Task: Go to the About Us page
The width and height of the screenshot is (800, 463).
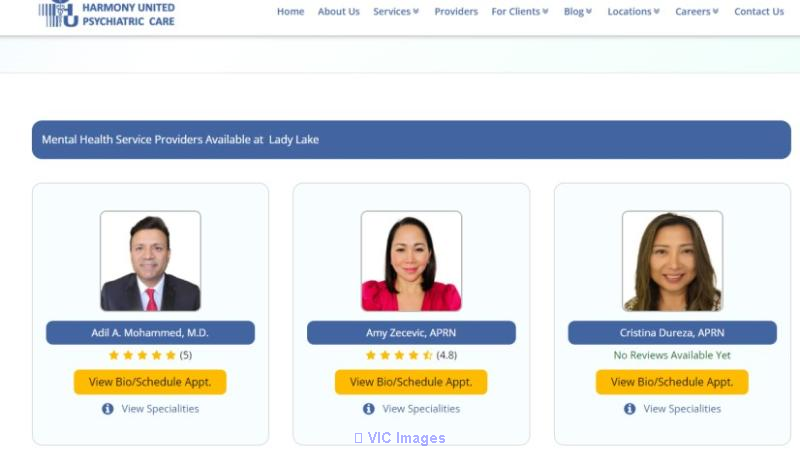Action: pos(338,11)
